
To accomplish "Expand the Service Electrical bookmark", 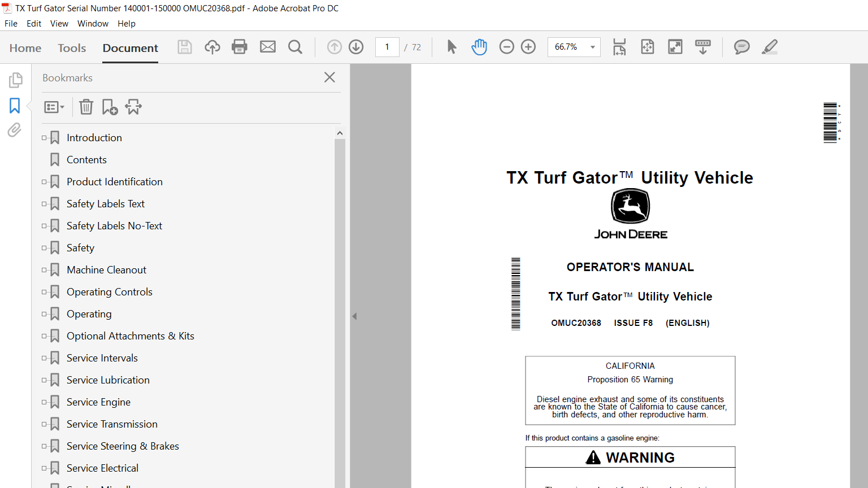I will pos(44,468).
